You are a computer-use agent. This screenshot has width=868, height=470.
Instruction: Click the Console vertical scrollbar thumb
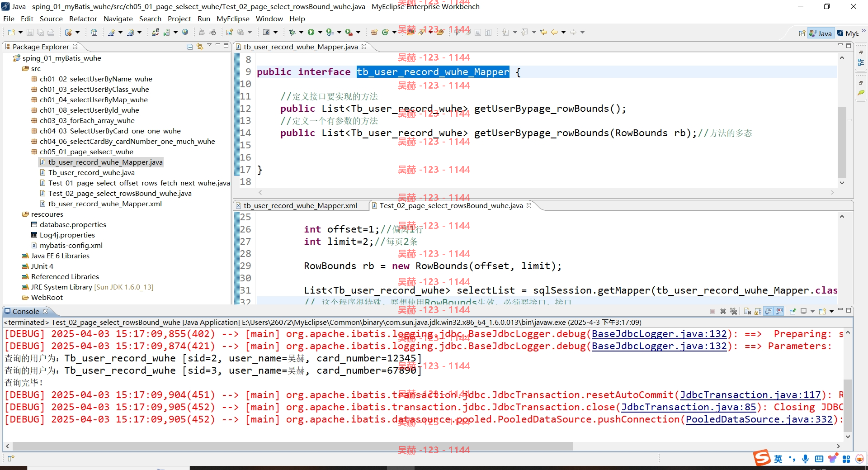click(x=848, y=405)
